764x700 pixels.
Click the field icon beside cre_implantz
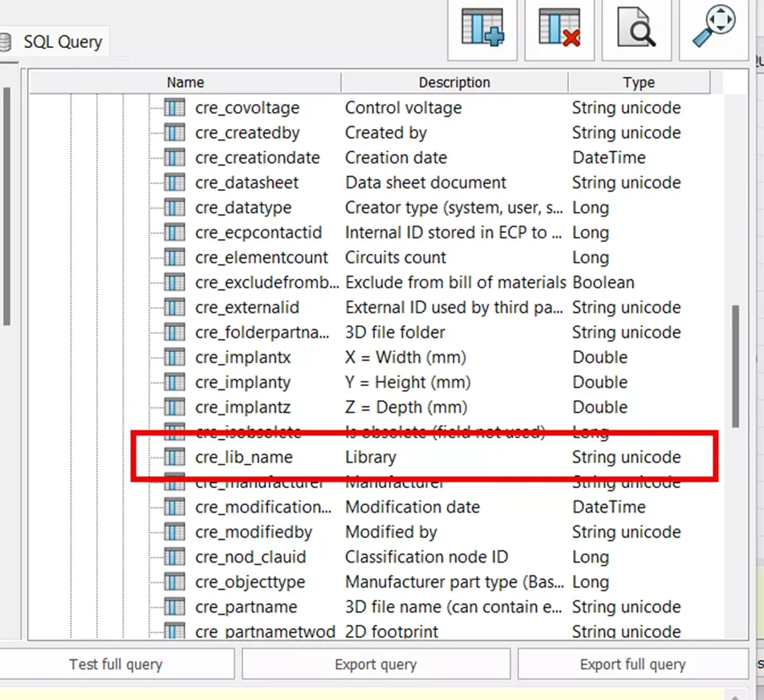tap(175, 407)
